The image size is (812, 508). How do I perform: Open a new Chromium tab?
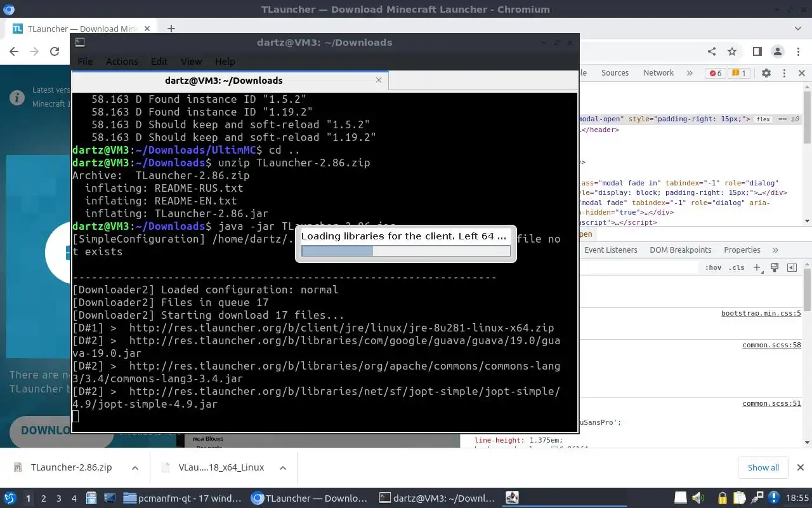(171, 29)
